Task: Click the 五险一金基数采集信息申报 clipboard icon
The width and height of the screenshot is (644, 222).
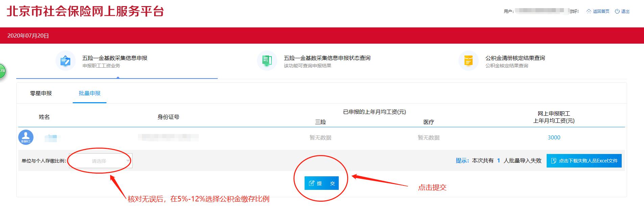Action: (65, 61)
